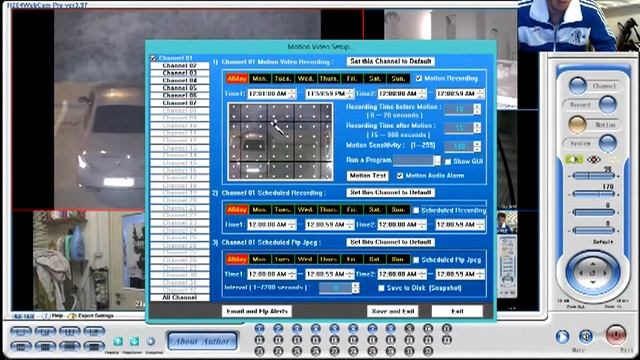Click the round System button in control panel

point(608,143)
